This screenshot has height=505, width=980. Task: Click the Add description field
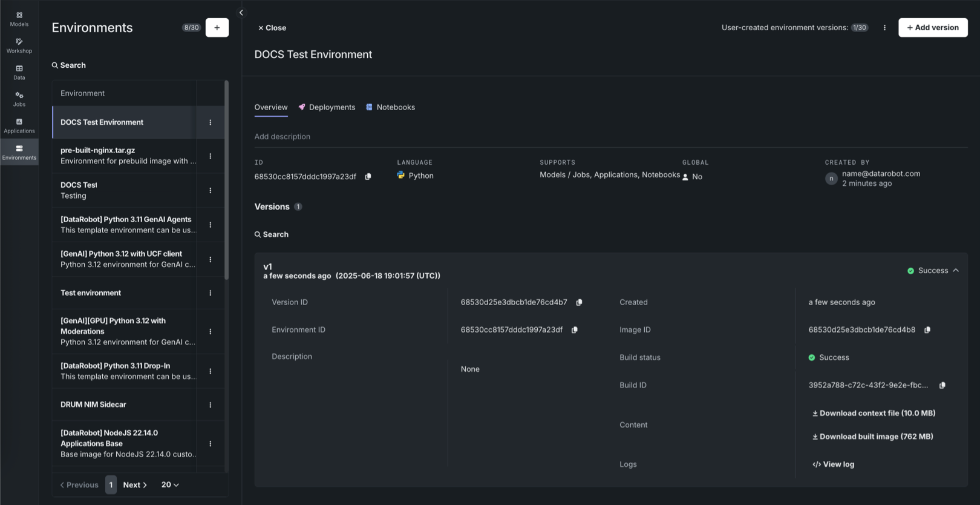283,137
